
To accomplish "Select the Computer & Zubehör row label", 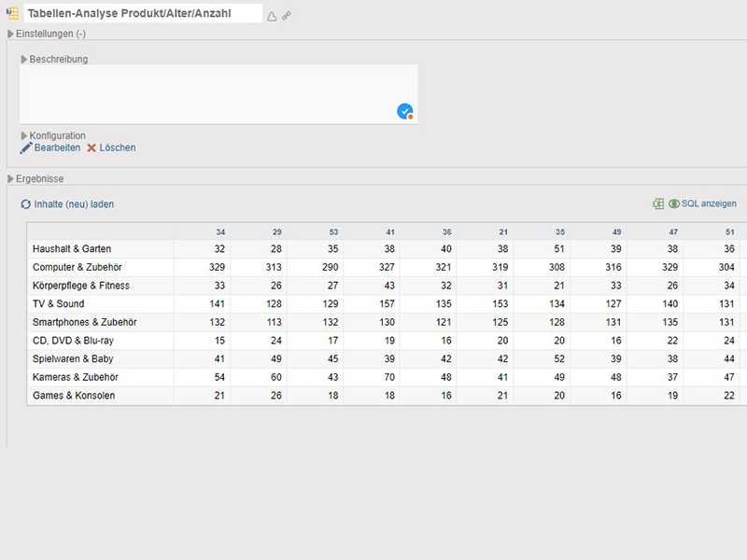I will tap(78, 267).
